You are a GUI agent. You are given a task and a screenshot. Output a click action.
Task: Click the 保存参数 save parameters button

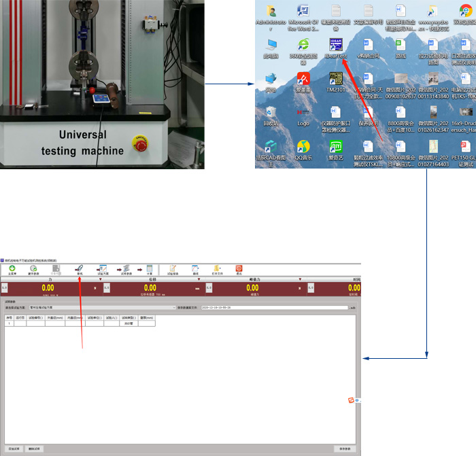[x=345, y=449]
